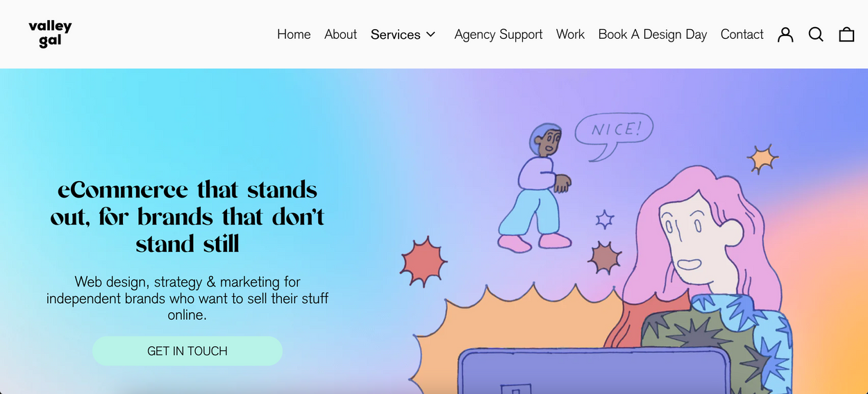Go to the Contact page

coord(742,34)
